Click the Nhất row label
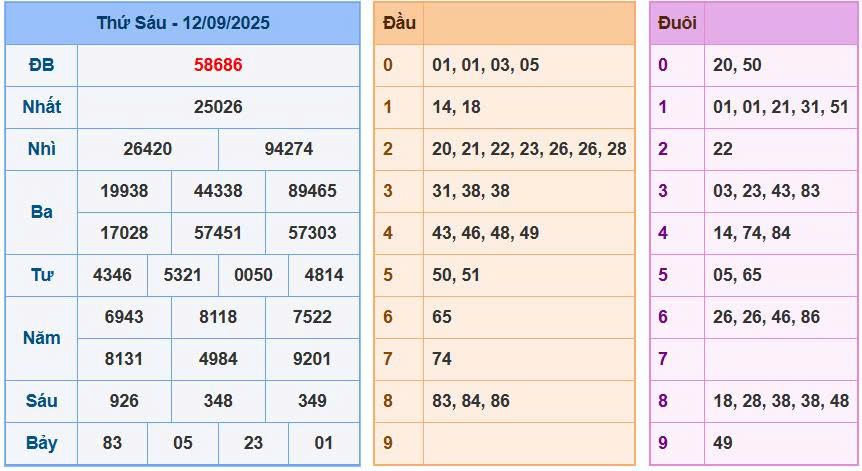862x471 pixels. pyautogui.click(x=41, y=107)
